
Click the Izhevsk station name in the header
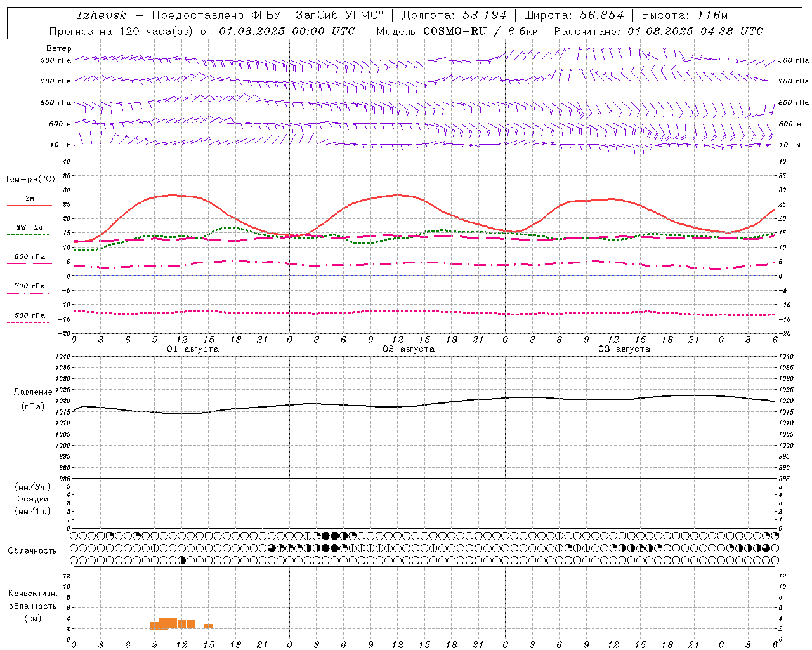point(101,15)
